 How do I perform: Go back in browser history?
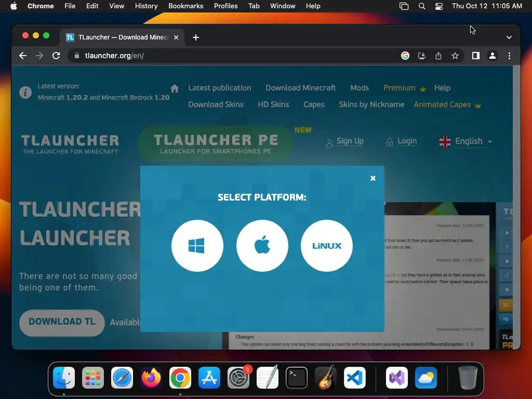[x=23, y=56]
